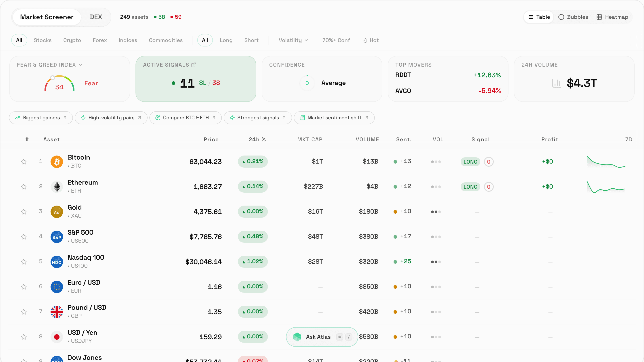
Task: Expand the Fear & Greed Index dropdown
Action: 80,65
